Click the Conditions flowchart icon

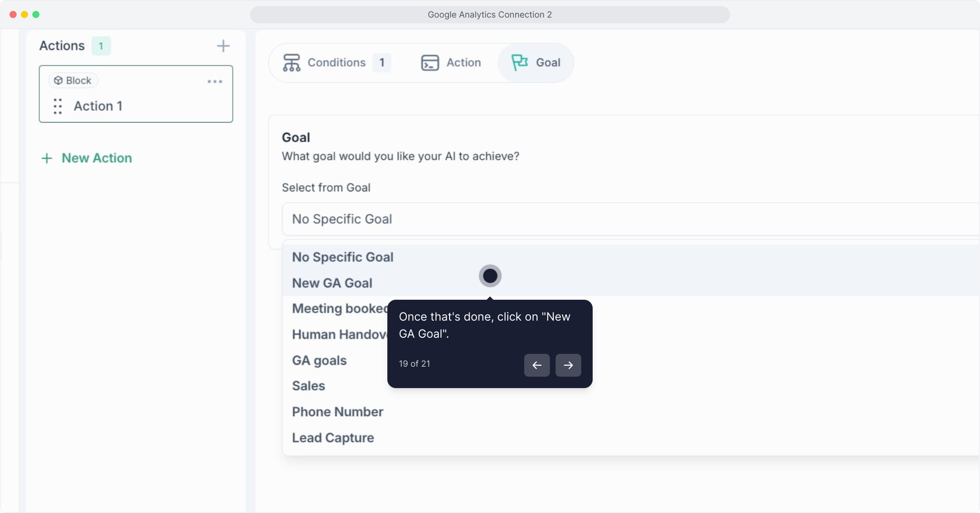click(x=291, y=63)
